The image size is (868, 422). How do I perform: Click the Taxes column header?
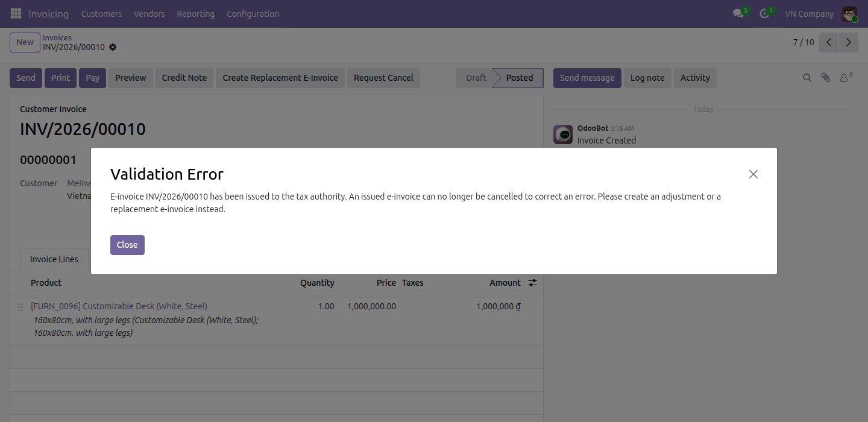[413, 283]
